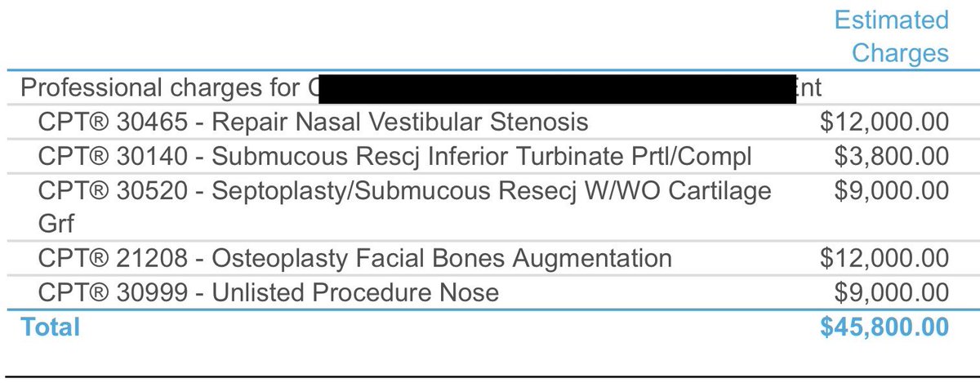Image resolution: width=980 pixels, height=383 pixels.
Task: Click the blue Total label
Action: [51, 327]
